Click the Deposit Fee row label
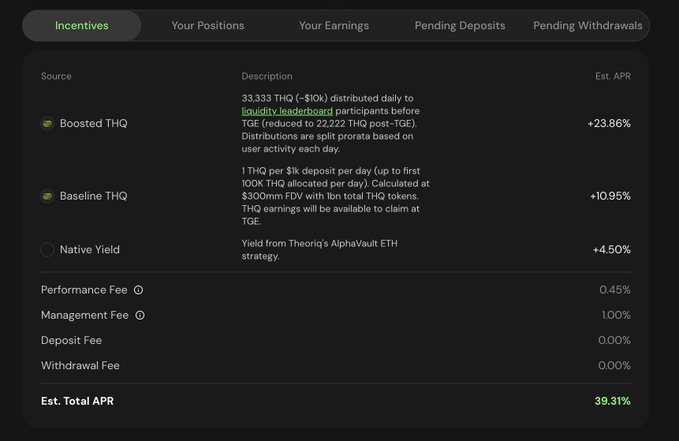This screenshot has width=679, height=441. point(71,340)
